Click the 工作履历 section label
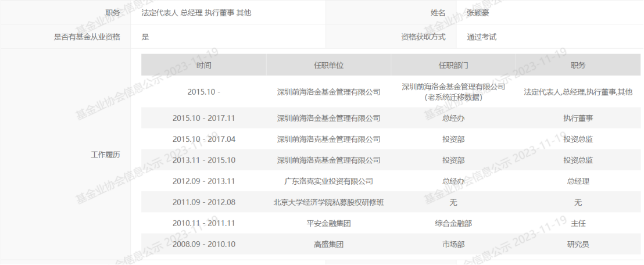 pyautogui.click(x=105, y=155)
